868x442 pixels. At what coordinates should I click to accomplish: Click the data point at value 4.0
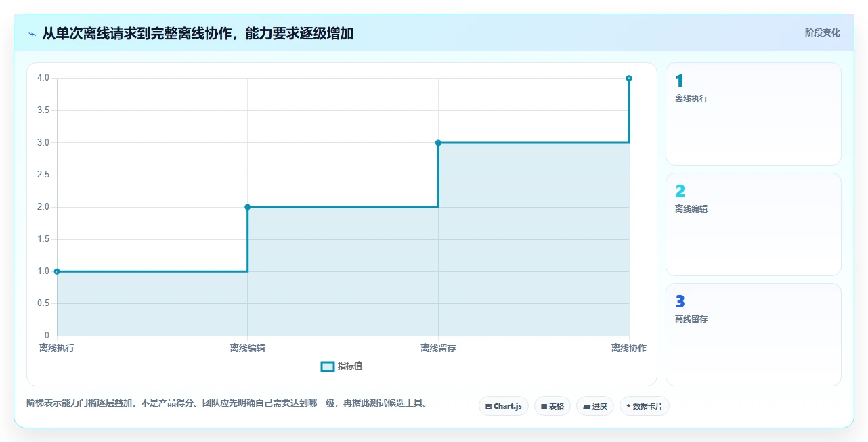coord(629,79)
